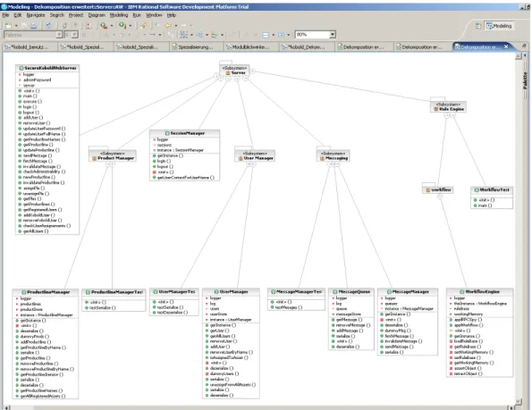Open the font size combo box

click(72, 35)
